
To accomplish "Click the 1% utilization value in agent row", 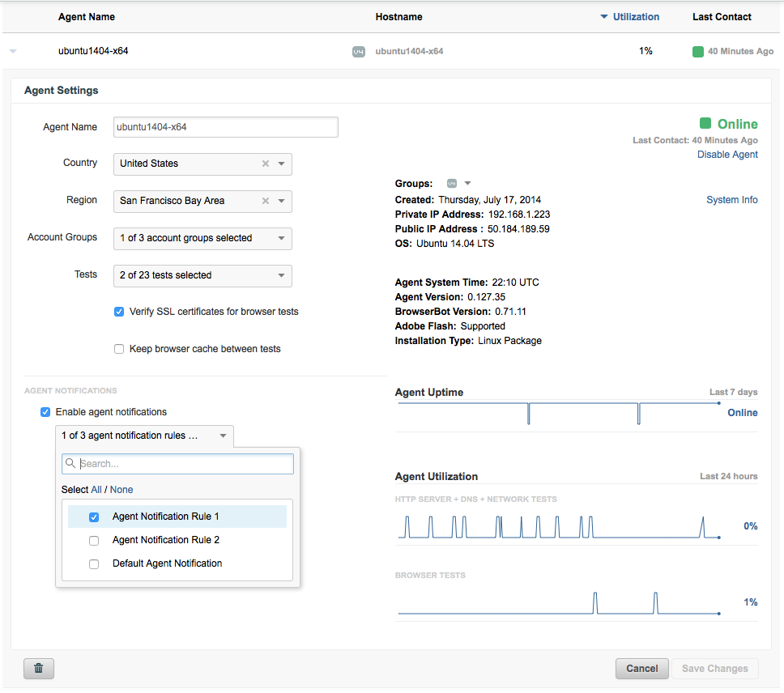I will tap(646, 51).
